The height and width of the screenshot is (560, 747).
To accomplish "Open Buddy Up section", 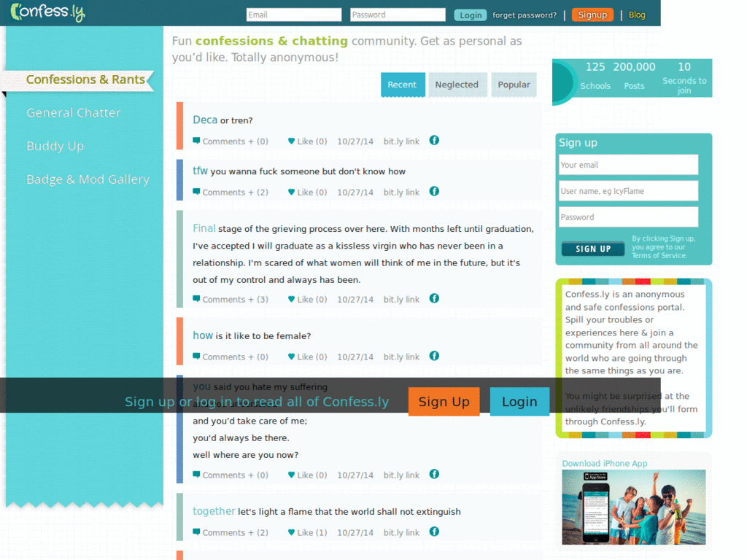I will 55,146.
